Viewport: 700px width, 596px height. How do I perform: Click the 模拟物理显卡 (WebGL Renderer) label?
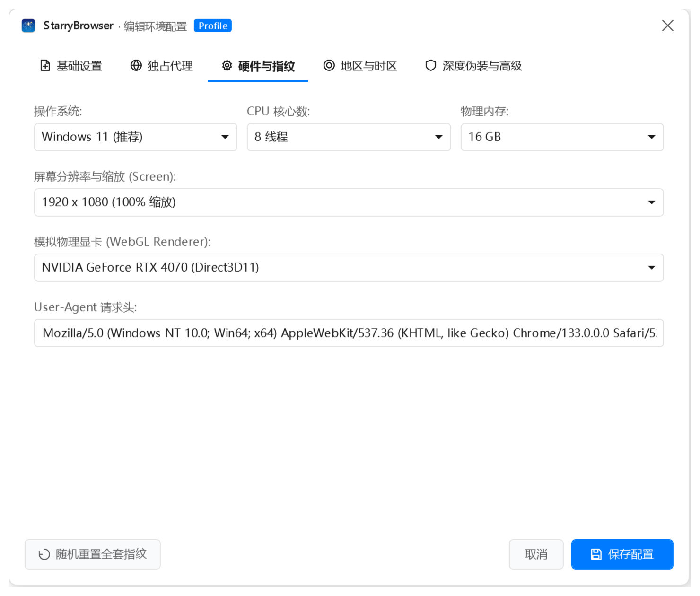[122, 242]
